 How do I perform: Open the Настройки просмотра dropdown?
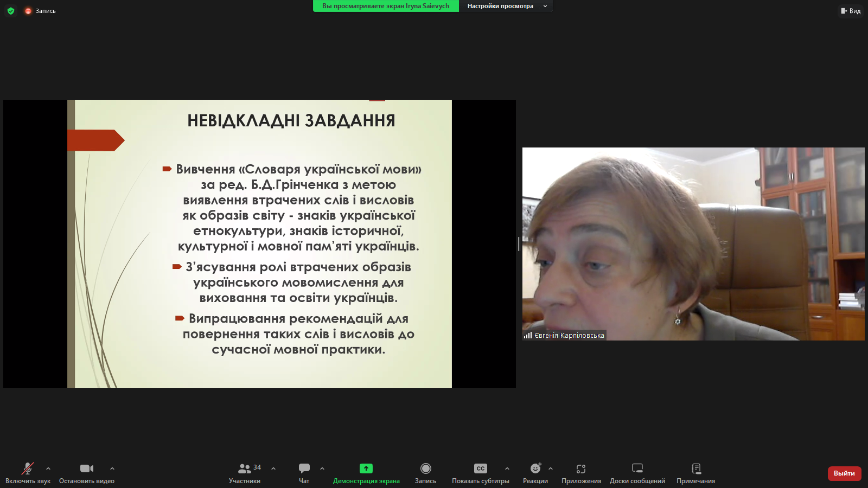tap(506, 6)
